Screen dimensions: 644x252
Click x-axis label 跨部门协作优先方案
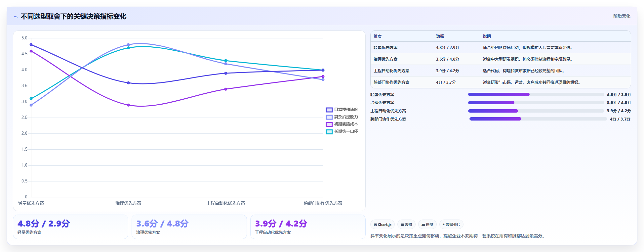click(323, 203)
